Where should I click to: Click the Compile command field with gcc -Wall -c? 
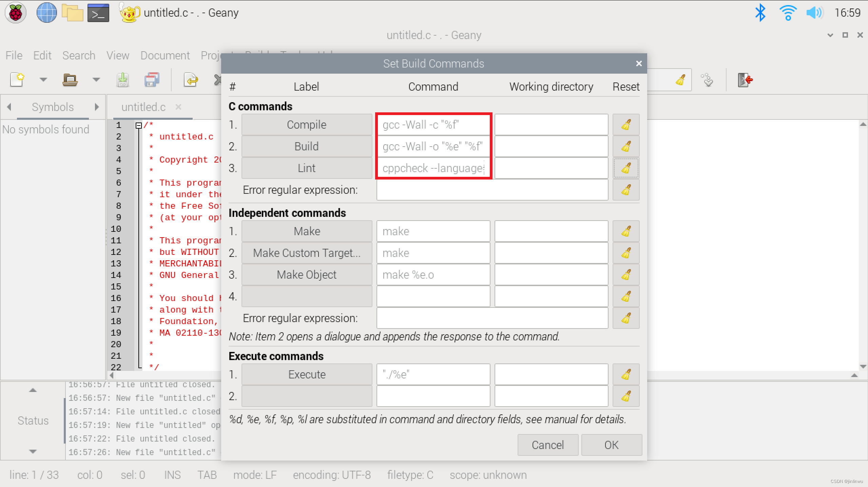(433, 125)
